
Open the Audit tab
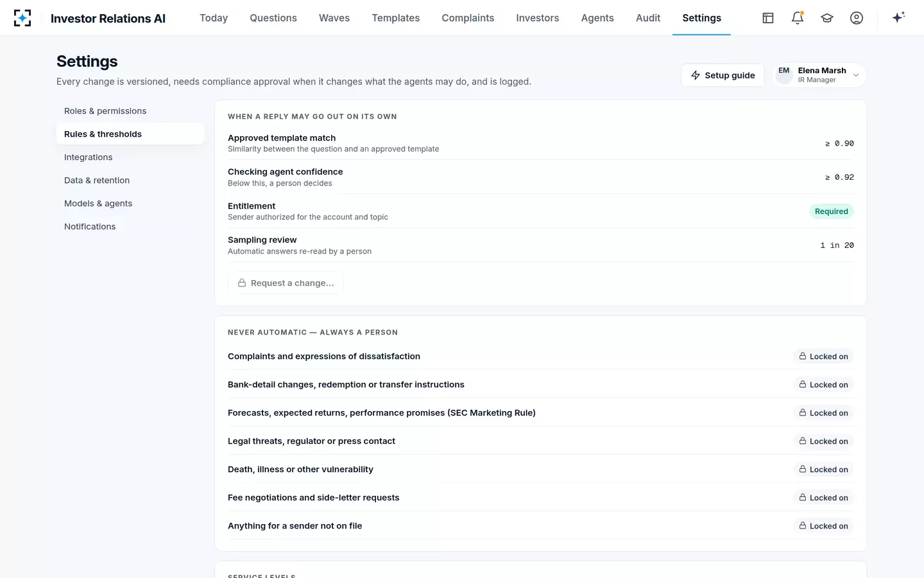pos(648,18)
